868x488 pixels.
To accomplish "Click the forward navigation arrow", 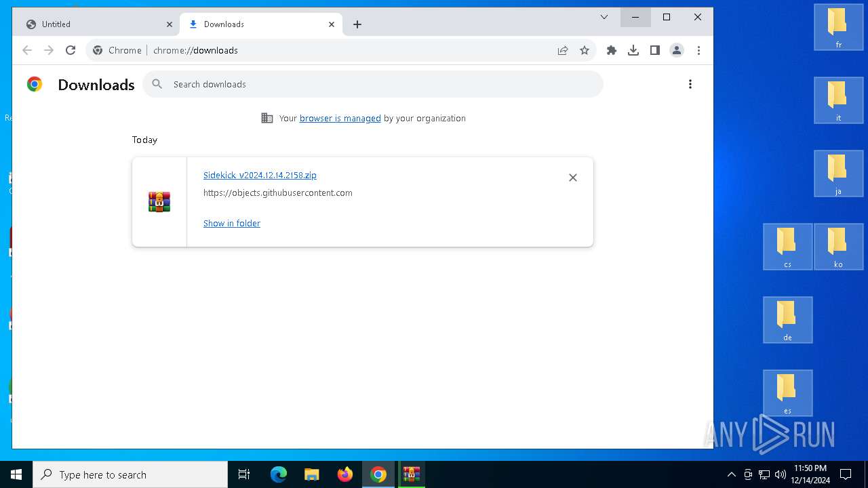I will 49,50.
